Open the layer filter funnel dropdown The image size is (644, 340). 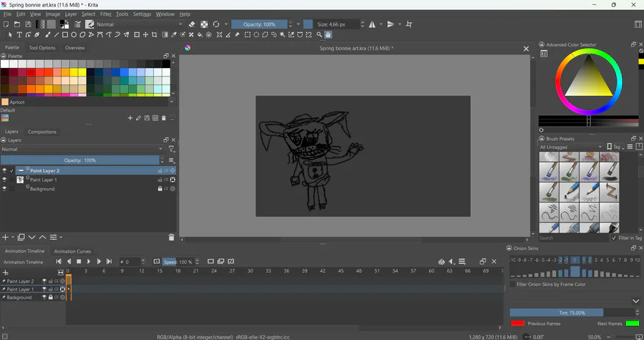tap(172, 149)
